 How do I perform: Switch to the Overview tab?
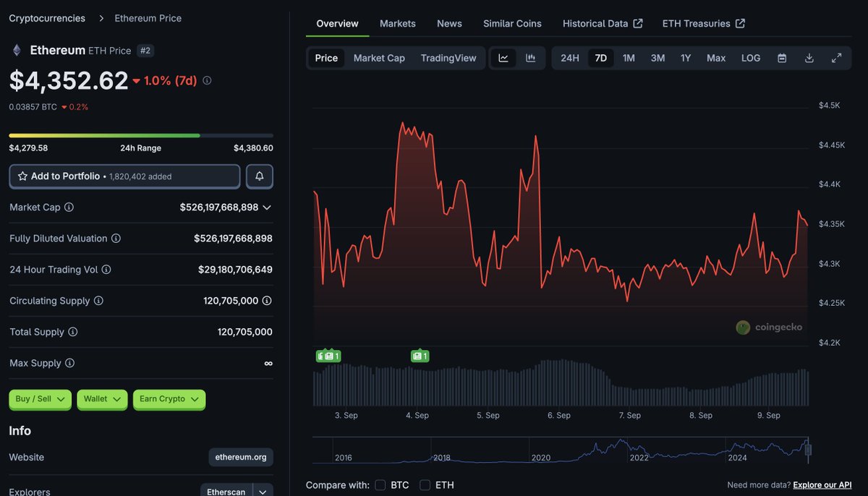337,24
